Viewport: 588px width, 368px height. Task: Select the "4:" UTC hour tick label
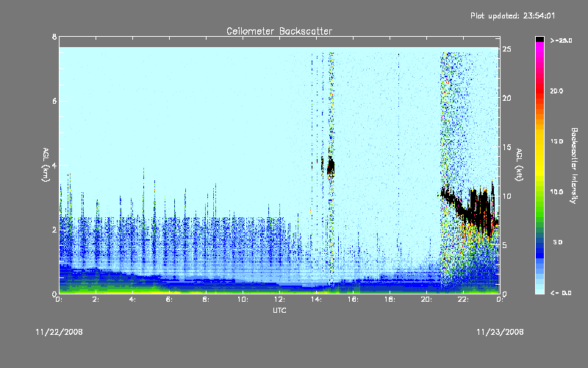[133, 300]
